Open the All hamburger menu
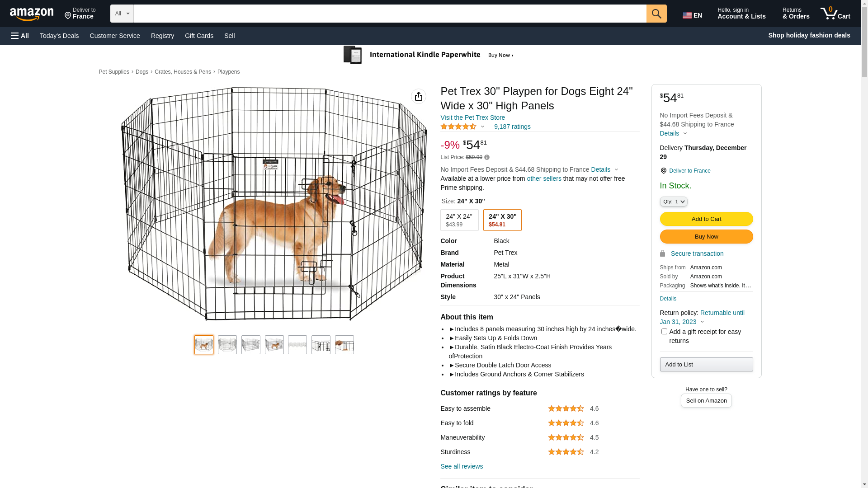The image size is (868, 488). tap(20, 36)
